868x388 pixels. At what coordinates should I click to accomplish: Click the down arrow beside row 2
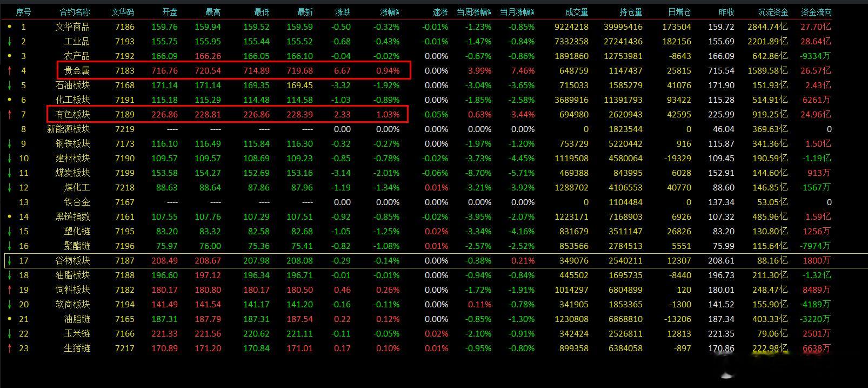9,41
